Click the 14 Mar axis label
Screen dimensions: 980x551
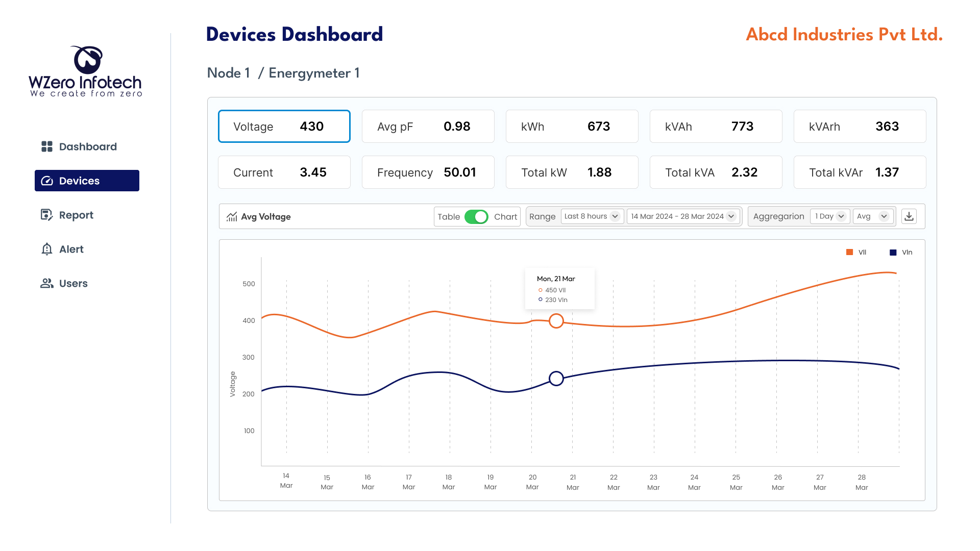(x=286, y=481)
